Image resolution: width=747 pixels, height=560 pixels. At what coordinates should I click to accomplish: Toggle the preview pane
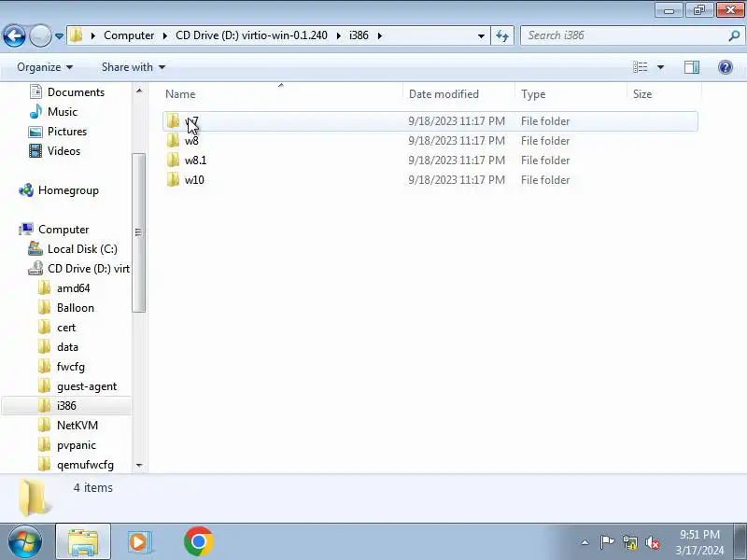692,67
